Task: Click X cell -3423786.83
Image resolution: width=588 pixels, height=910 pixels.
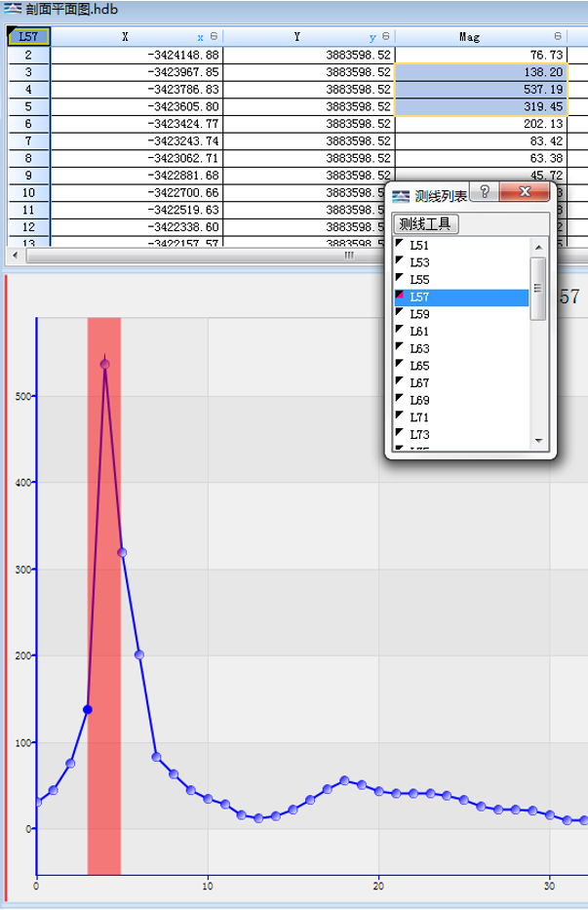Action: pos(137,90)
